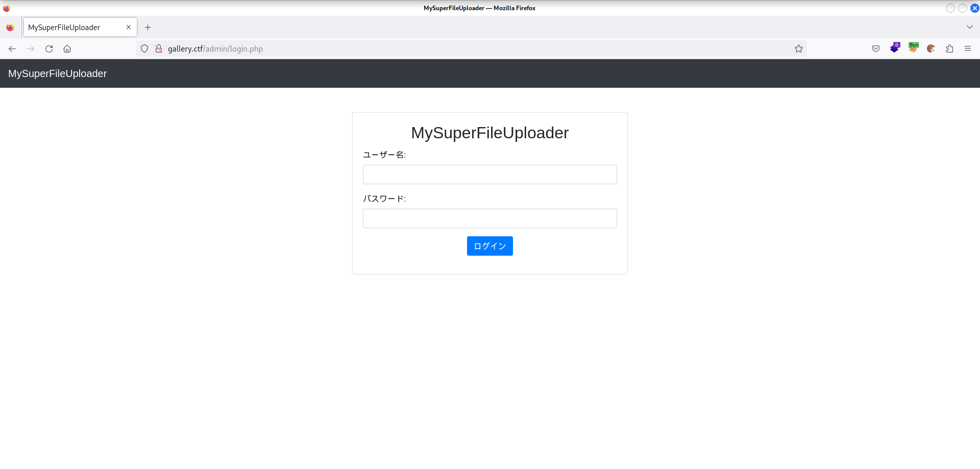Maximize the Firefox window
980x469 pixels.
click(962, 8)
